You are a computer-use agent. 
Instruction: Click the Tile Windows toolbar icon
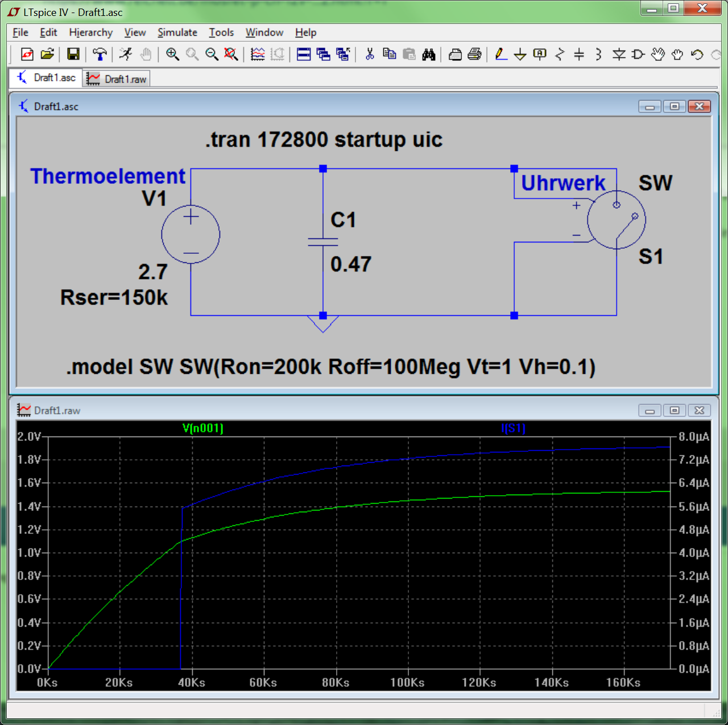304,54
